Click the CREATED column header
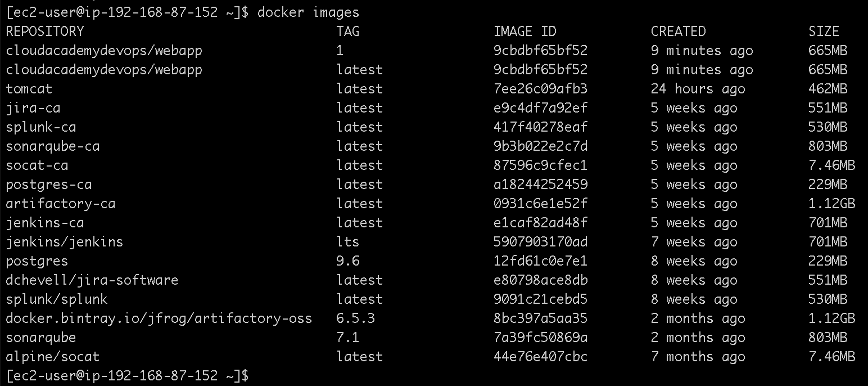Viewport: 868px width, 386px height. tap(678, 32)
